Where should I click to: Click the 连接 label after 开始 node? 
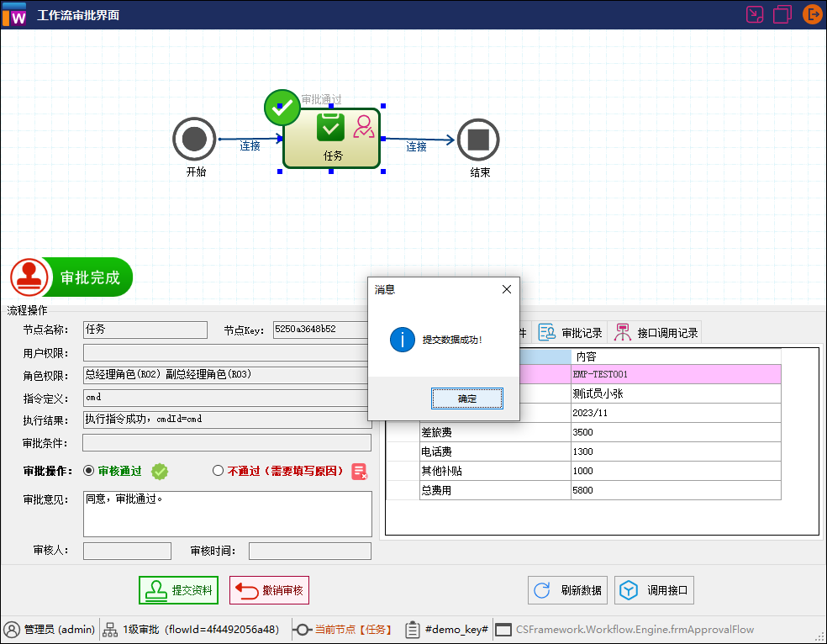click(x=250, y=146)
